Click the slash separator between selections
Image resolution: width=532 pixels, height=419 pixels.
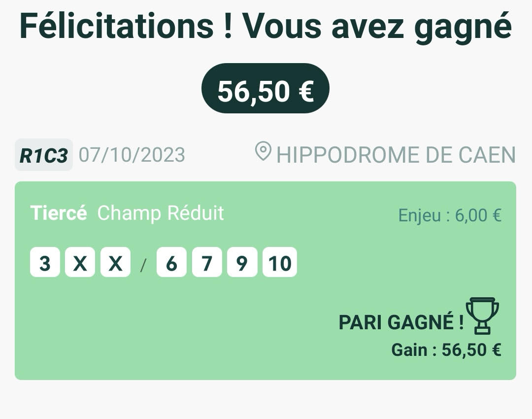[143, 265]
